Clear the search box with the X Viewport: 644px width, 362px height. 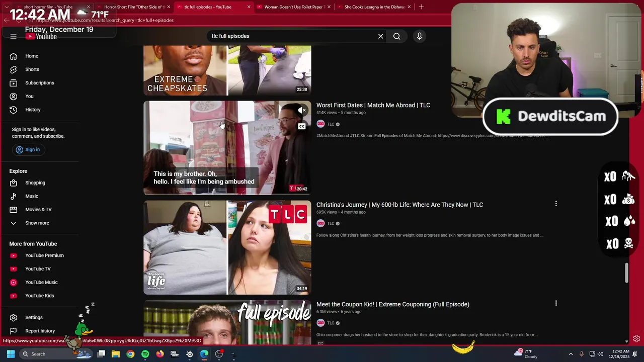tap(380, 36)
